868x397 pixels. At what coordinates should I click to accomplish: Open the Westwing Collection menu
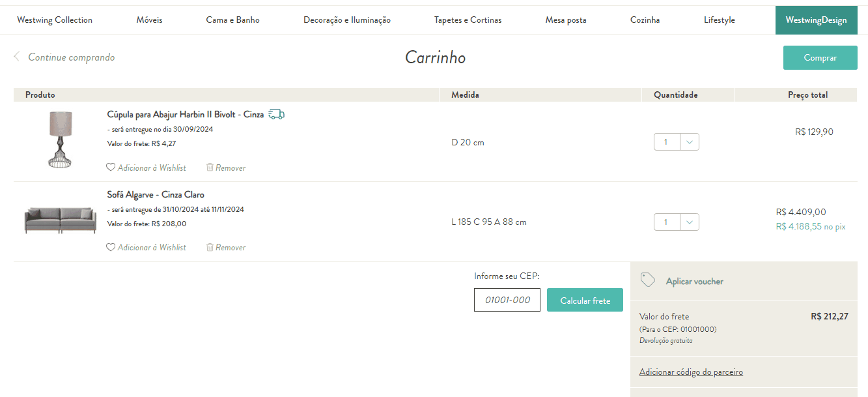click(55, 20)
